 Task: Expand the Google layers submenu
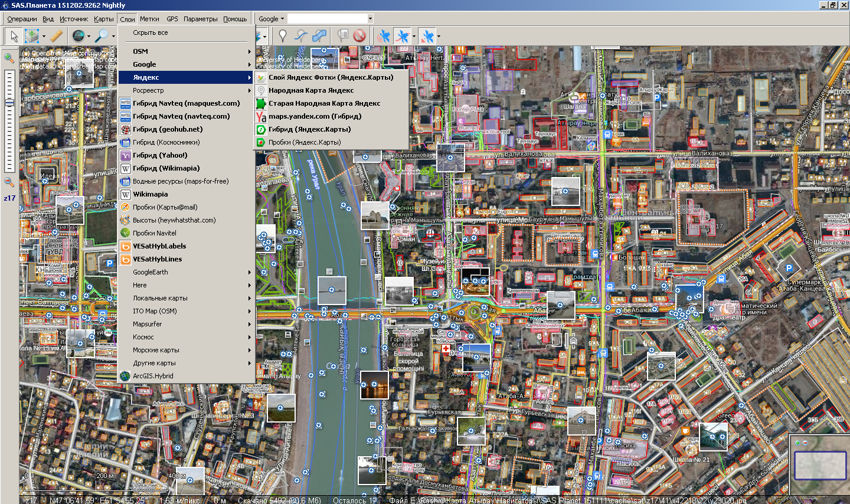tap(186, 64)
